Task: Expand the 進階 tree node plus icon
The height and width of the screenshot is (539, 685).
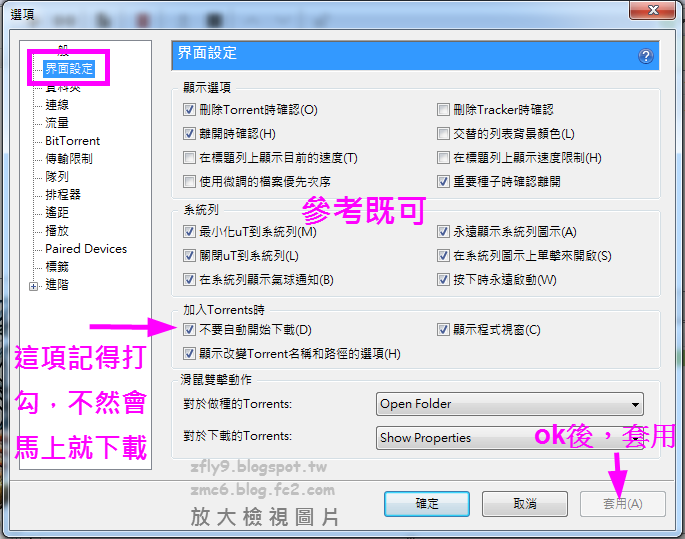Action: (x=33, y=286)
